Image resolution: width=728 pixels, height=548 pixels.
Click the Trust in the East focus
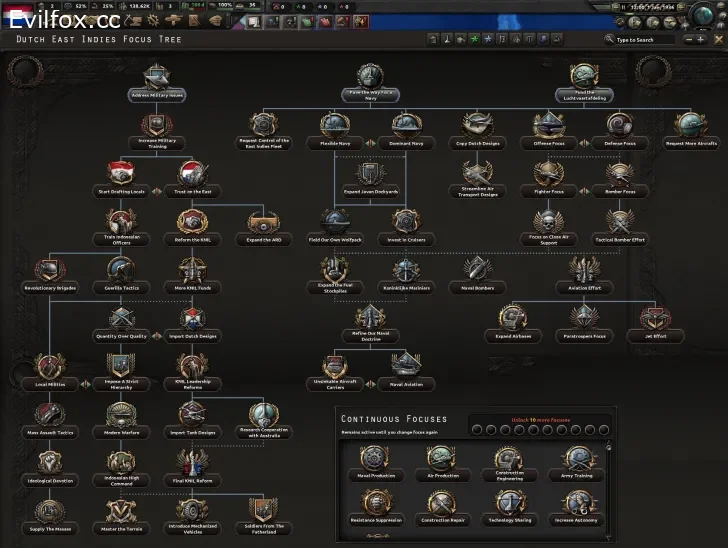tap(193, 174)
